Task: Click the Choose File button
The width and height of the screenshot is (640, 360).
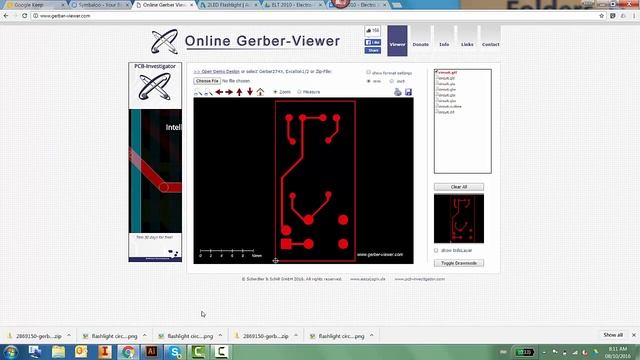Action: click(x=207, y=81)
